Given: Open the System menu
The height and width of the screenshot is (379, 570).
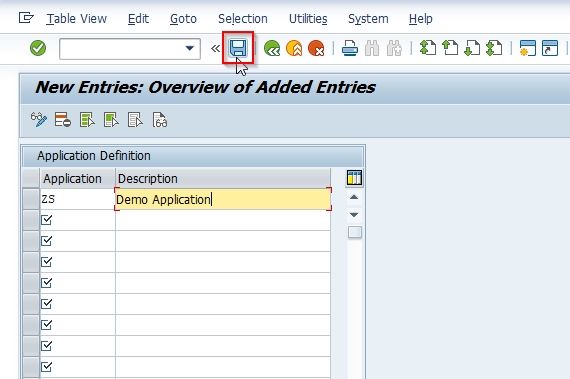Looking at the screenshot, I should 368,19.
